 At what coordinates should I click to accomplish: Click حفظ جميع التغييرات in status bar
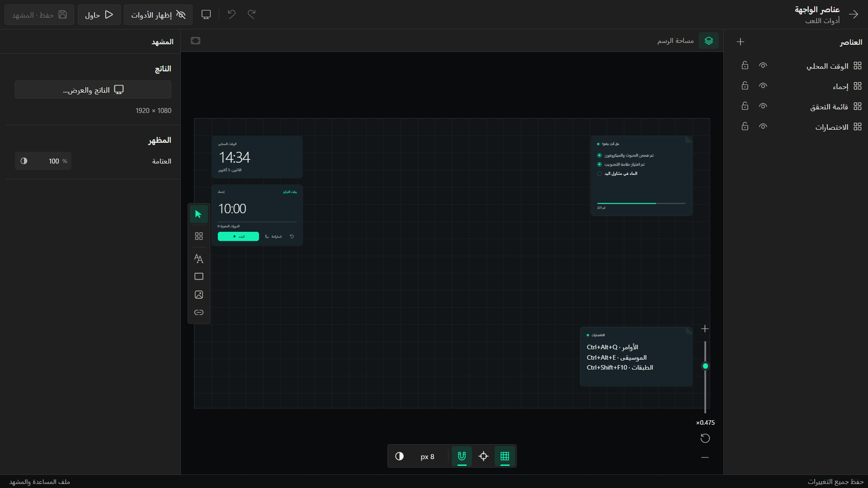835,482
